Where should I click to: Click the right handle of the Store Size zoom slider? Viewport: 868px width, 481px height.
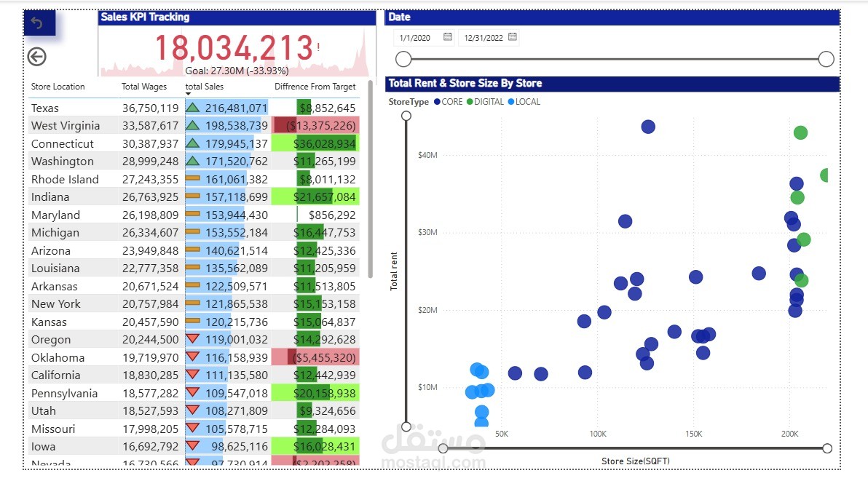coord(827,448)
